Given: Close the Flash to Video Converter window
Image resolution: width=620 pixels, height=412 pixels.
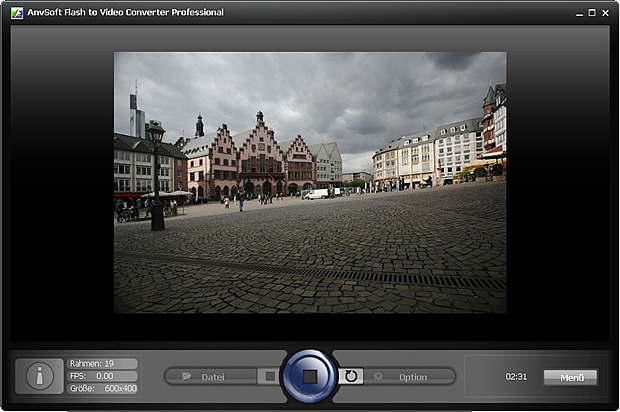Looking at the screenshot, I should 605,13.
